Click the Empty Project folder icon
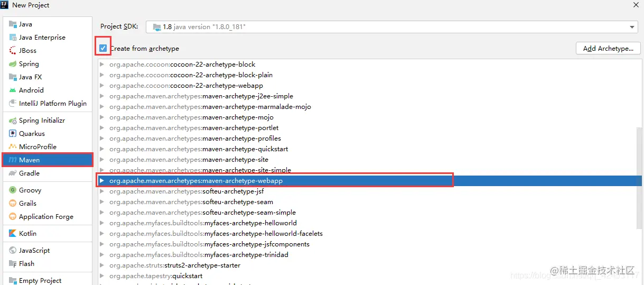Image resolution: width=644 pixels, height=285 pixels. pyautogui.click(x=13, y=281)
